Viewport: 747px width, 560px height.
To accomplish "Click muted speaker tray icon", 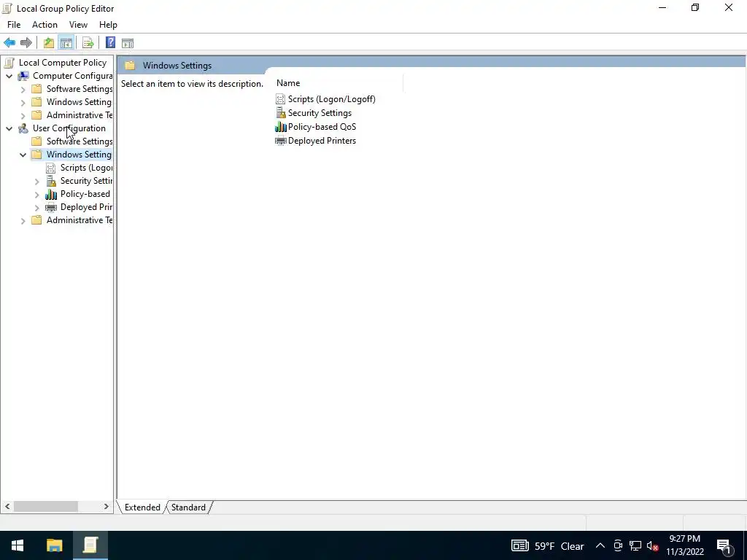I will pos(653,545).
